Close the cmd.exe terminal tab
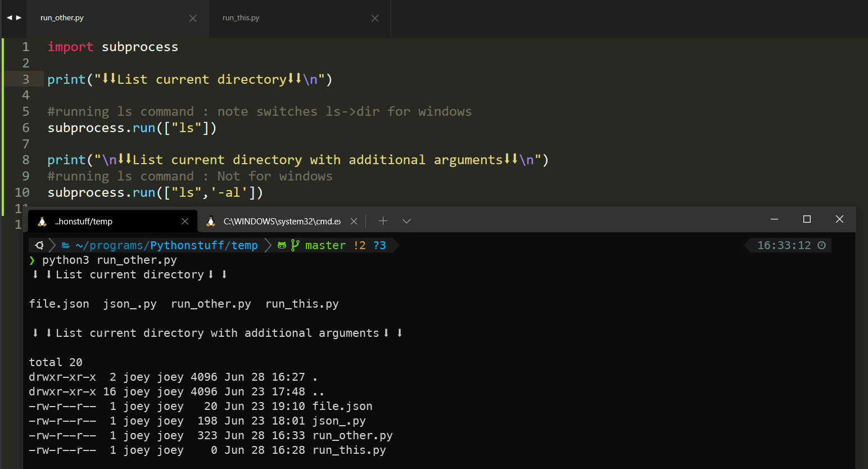 pyautogui.click(x=354, y=222)
